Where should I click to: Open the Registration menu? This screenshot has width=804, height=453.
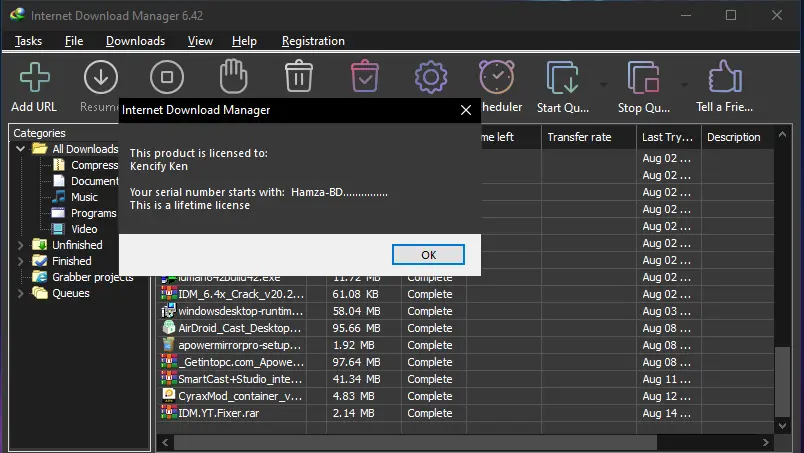pos(313,41)
